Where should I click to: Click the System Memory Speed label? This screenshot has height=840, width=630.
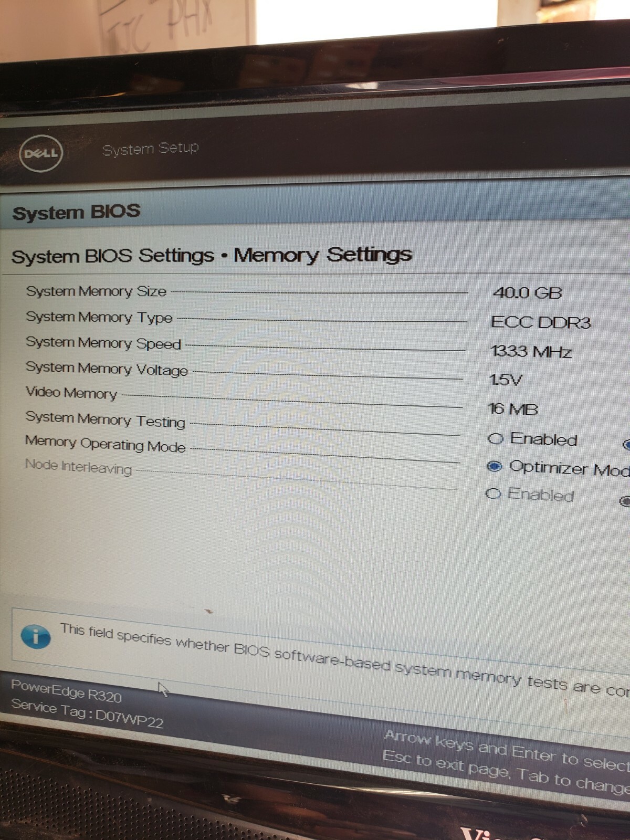pos(103,343)
